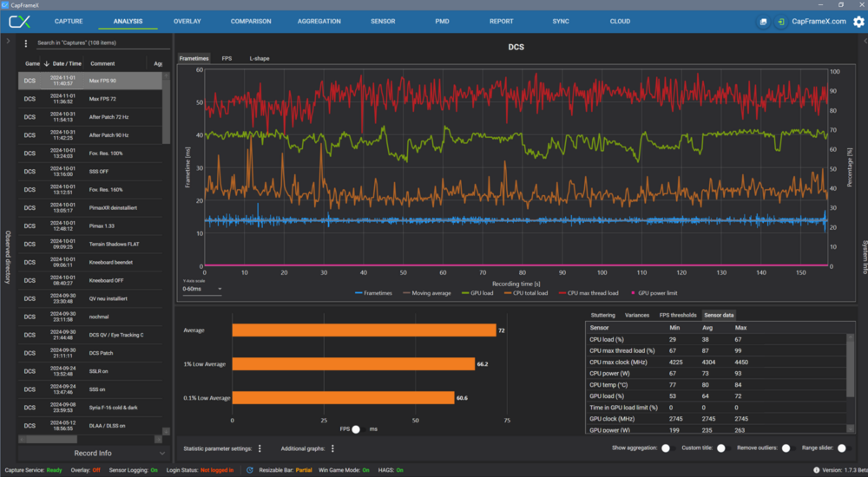
Task: Expand the Record Info panel
Action: 162,453
